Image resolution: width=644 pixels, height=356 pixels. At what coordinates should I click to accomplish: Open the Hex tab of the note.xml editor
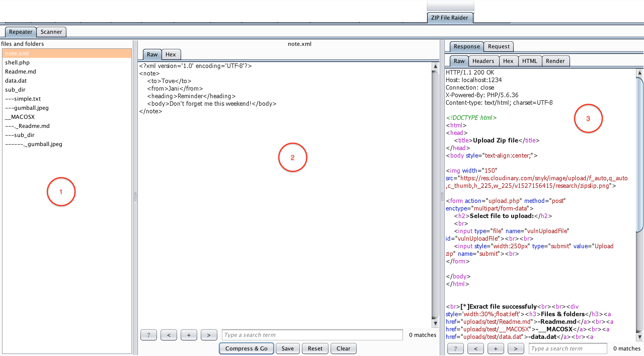(171, 54)
